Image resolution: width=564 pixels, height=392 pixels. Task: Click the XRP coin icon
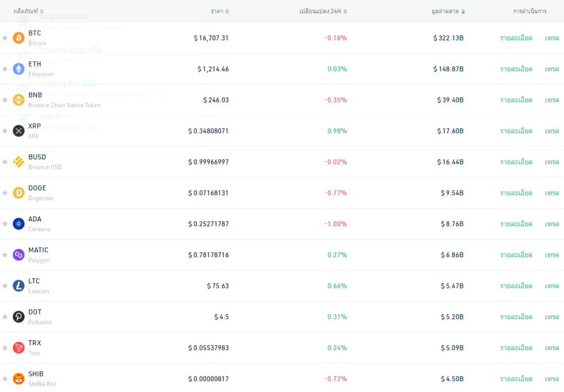tap(19, 131)
